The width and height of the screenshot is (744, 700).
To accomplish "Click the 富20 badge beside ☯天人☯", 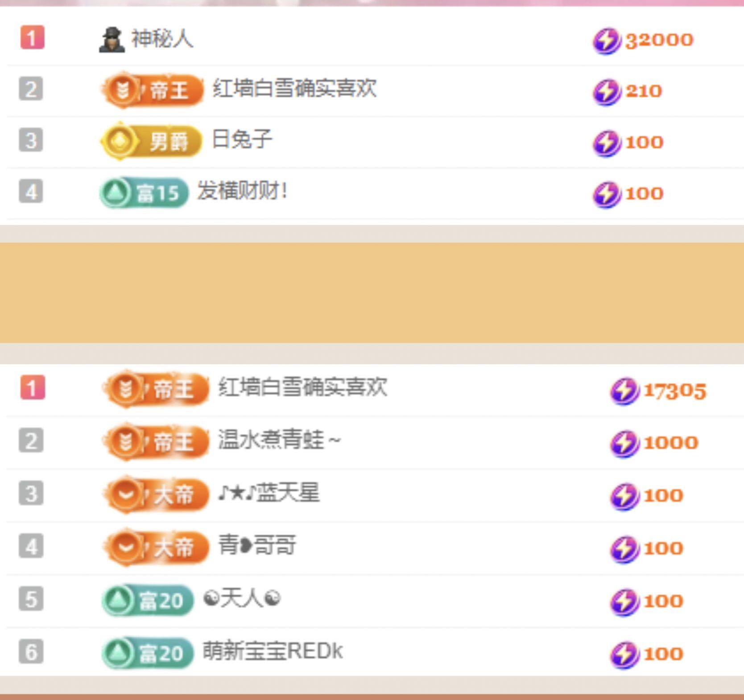I will point(148,600).
